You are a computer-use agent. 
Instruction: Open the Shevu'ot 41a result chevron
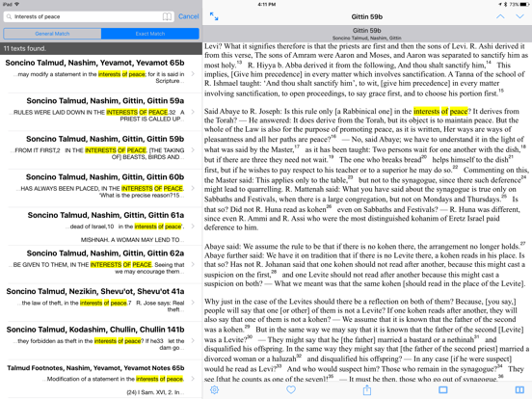(x=193, y=303)
